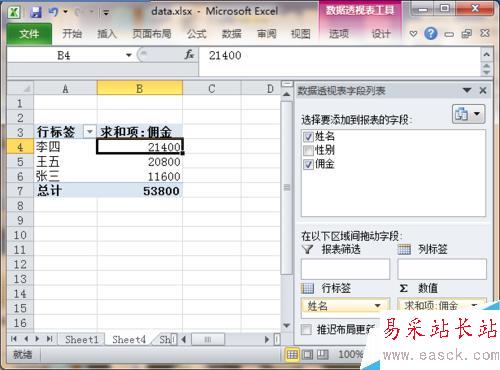Screen dimensions: 500x370
Task: Click the horizontal scrollbar right arrow
Action: pyautogui.click(x=267, y=339)
